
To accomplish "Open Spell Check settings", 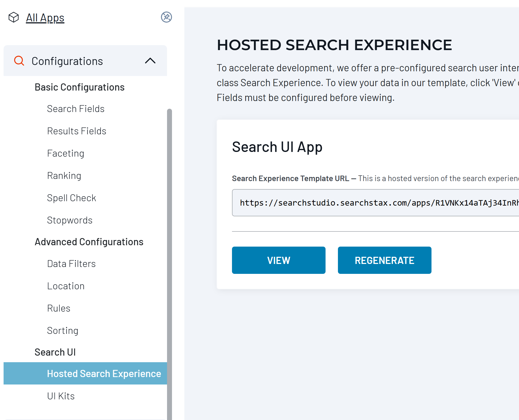I will coord(72,198).
